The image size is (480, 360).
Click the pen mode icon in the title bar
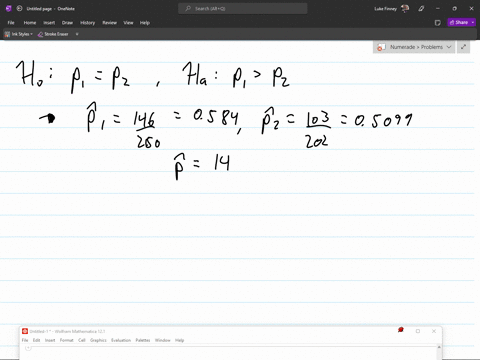pyautogui.click(x=421, y=9)
